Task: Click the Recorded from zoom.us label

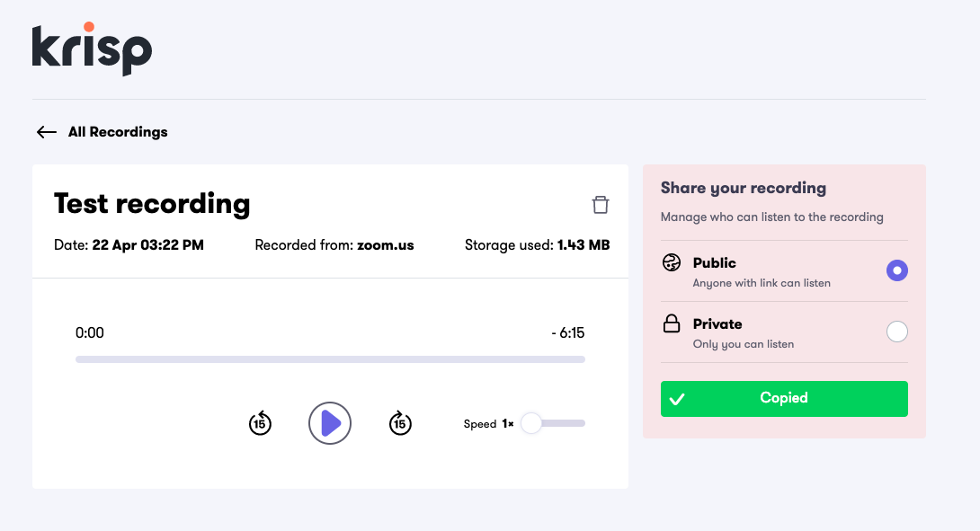Action: [334, 244]
